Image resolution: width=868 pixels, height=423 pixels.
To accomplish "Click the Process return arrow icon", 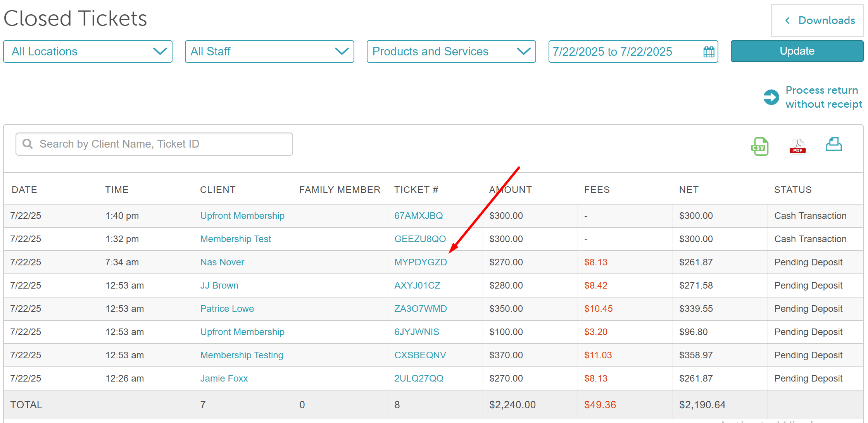I will pyautogui.click(x=771, y=97).
